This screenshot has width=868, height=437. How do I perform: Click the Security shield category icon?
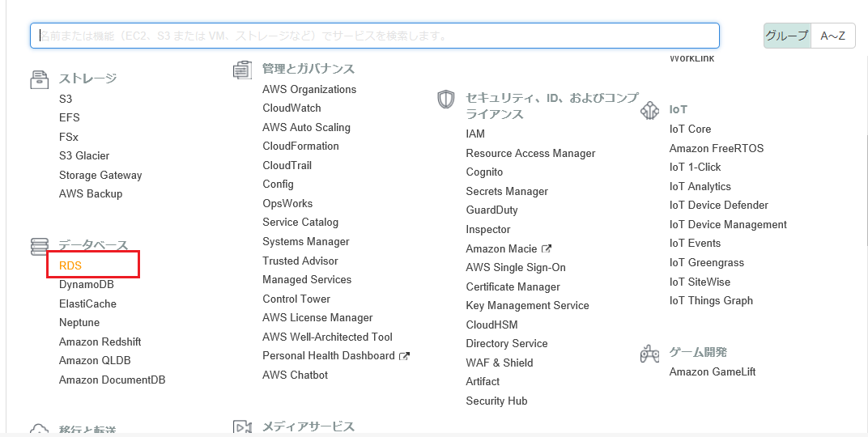445,99
